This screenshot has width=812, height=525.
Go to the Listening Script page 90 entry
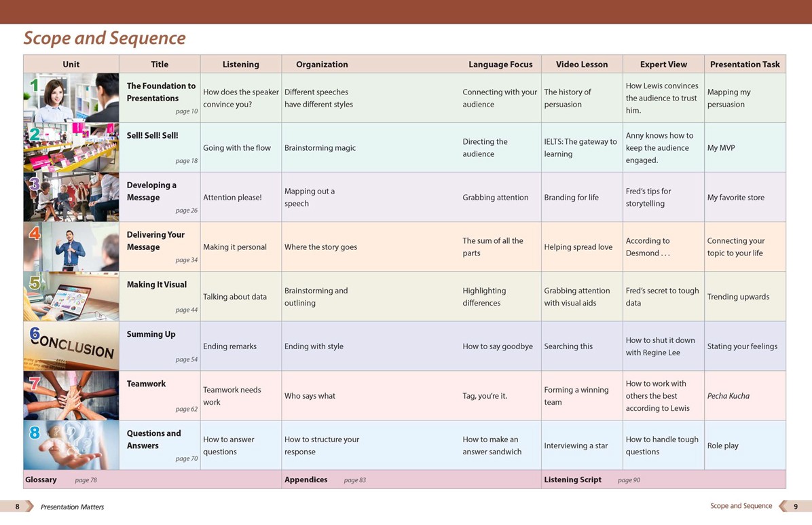591,479
